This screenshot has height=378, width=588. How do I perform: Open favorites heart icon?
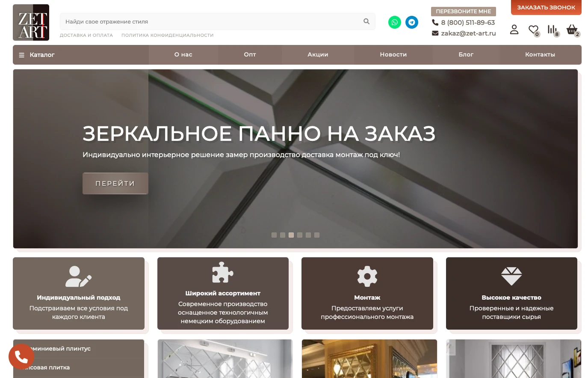point(533,30)
